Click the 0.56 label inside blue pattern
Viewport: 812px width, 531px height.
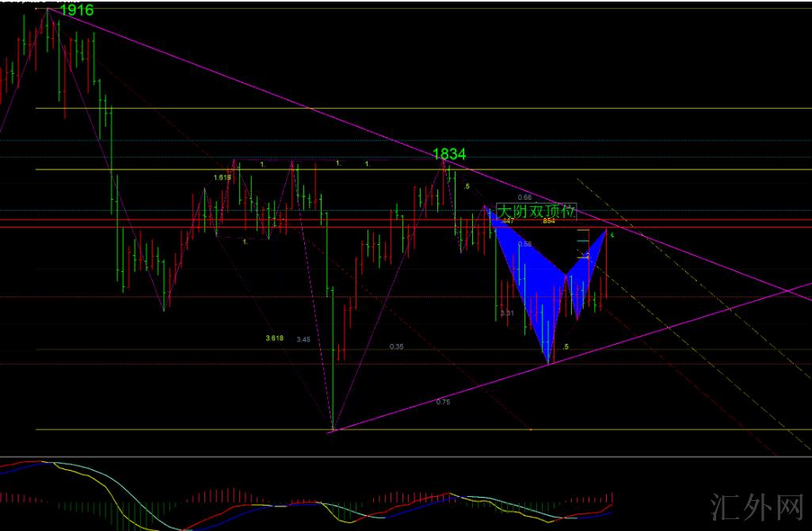pyautogui.click(x=524, y=244)
